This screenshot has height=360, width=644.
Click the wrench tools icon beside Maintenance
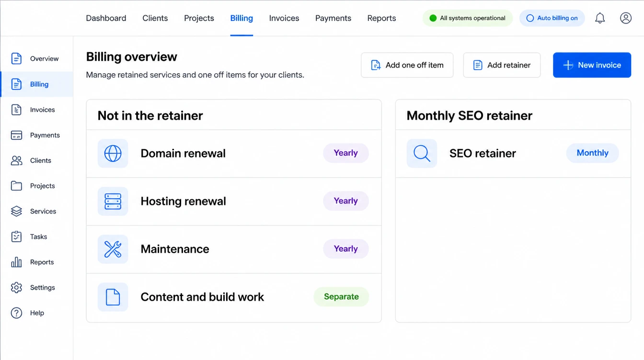pos(113,249)
